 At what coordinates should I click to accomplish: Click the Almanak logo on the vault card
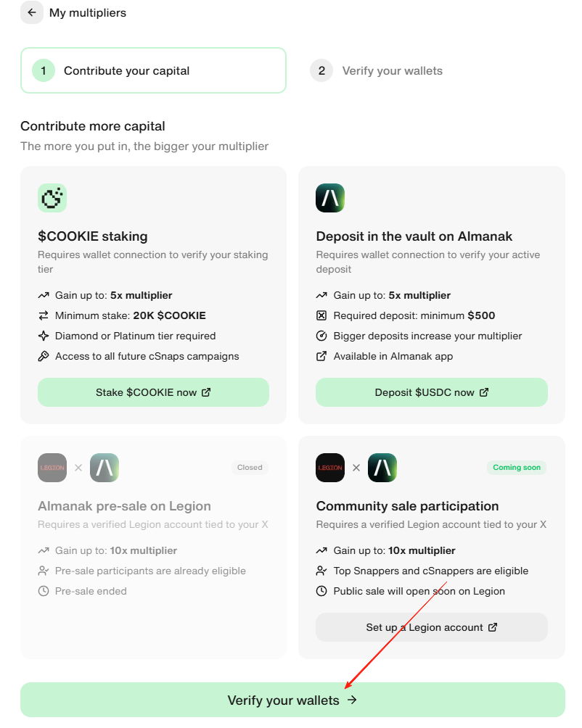(x=330, y=197)
